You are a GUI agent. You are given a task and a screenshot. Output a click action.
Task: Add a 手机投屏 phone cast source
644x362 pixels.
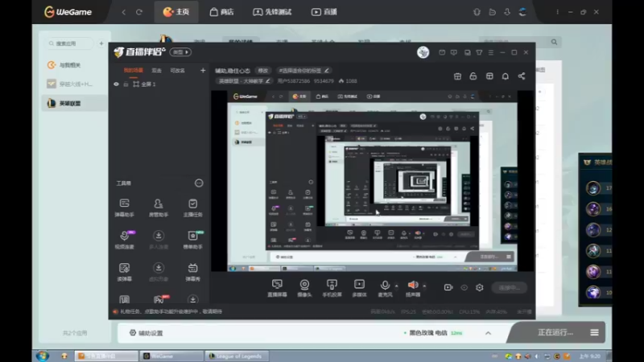(332, 288)
